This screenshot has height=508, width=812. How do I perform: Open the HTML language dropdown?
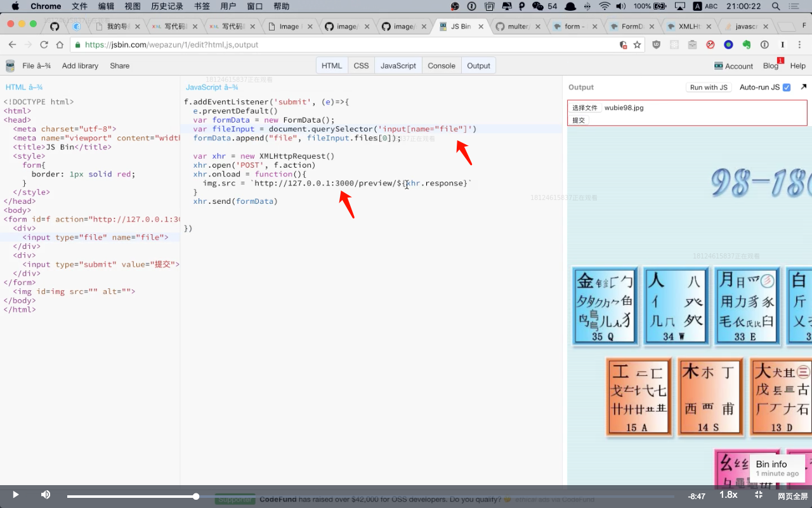point(24,87)
